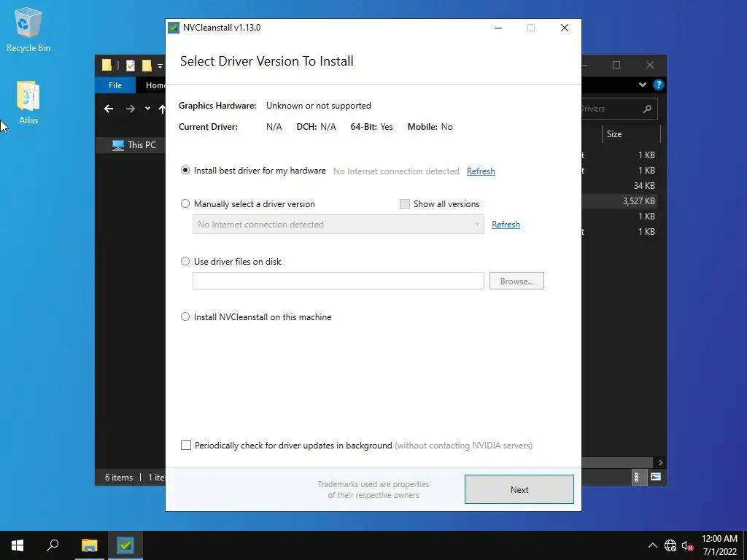The image size is (747, 560).
Task: Go back in File Explorer
Action: (109, 109)
